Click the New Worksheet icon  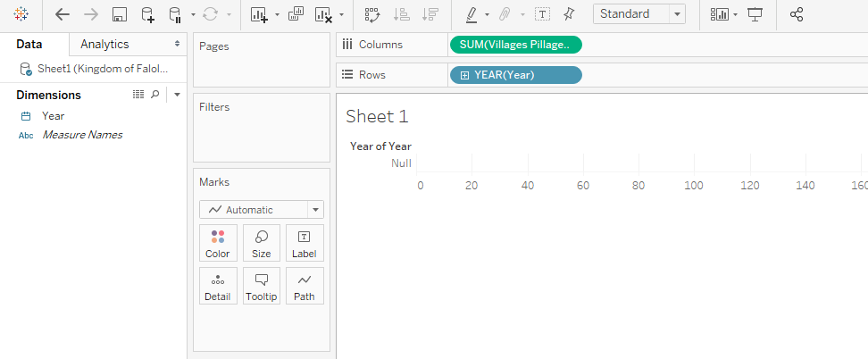click(259, 14)
